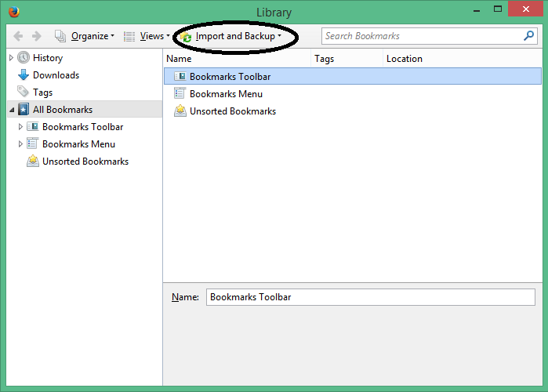Sort by the Location column header
This screenshot has height=392, width=548.
[x=463, y=59]
